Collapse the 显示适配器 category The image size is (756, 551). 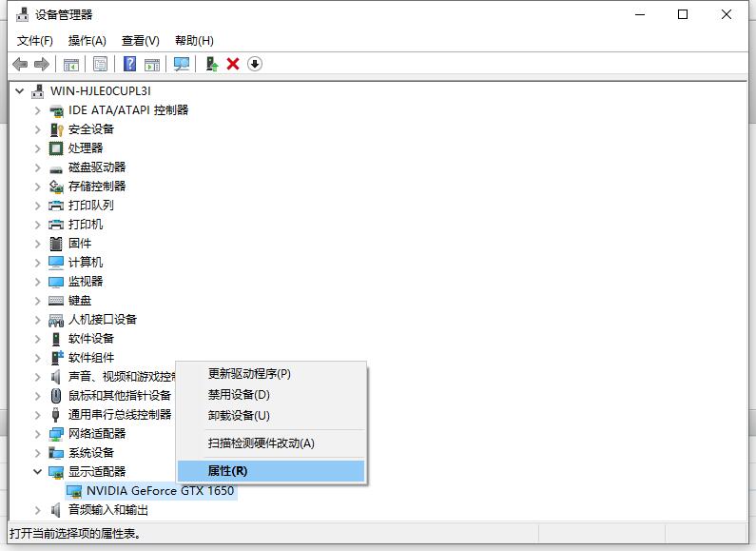(x=38, y=472)
